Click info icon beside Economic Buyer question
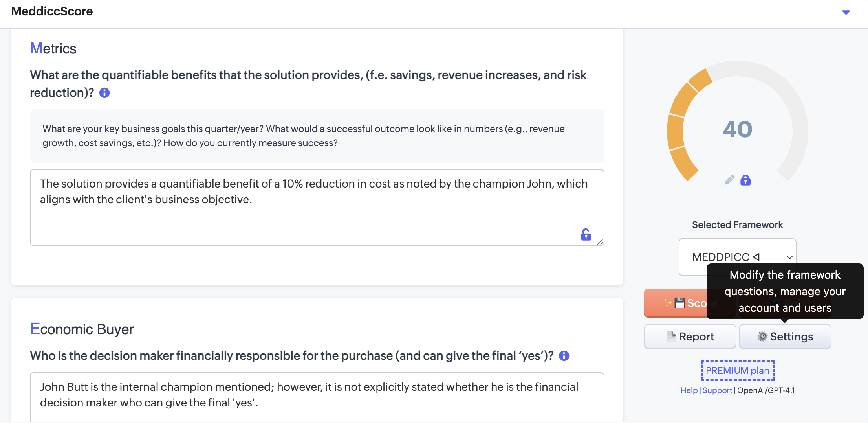 point(564,356)
